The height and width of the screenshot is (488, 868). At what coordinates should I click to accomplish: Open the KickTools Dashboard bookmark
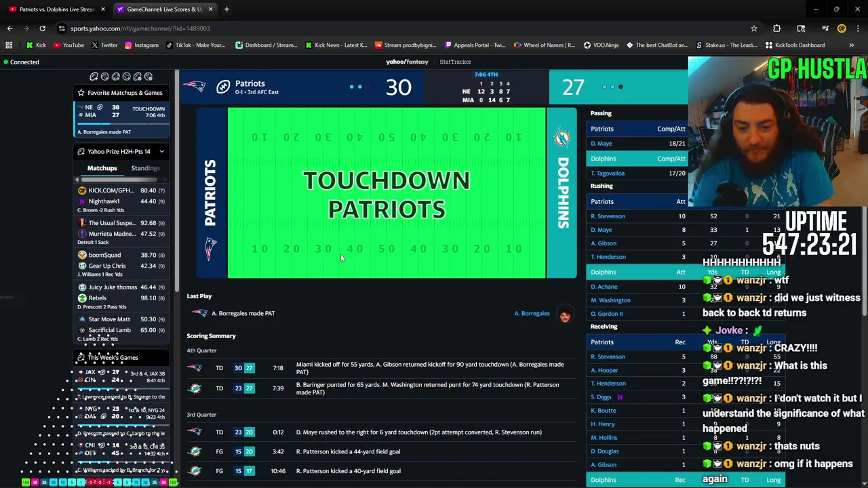795,45
